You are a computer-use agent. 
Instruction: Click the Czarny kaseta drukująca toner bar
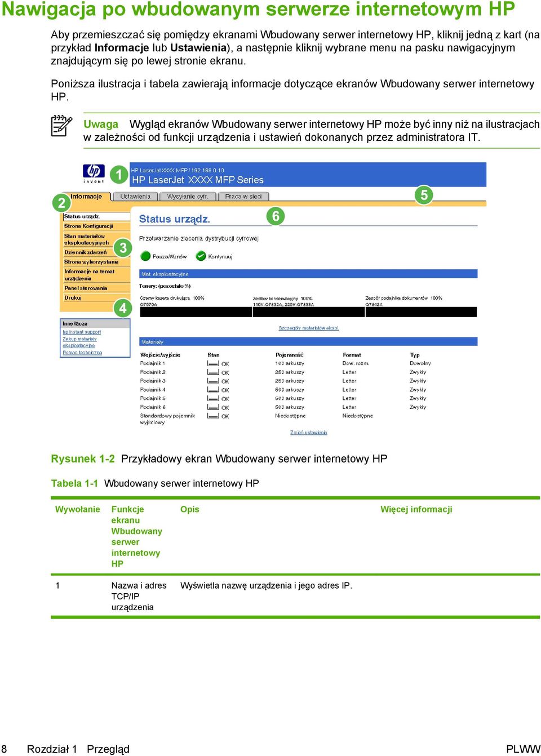[x=195, y=312]
